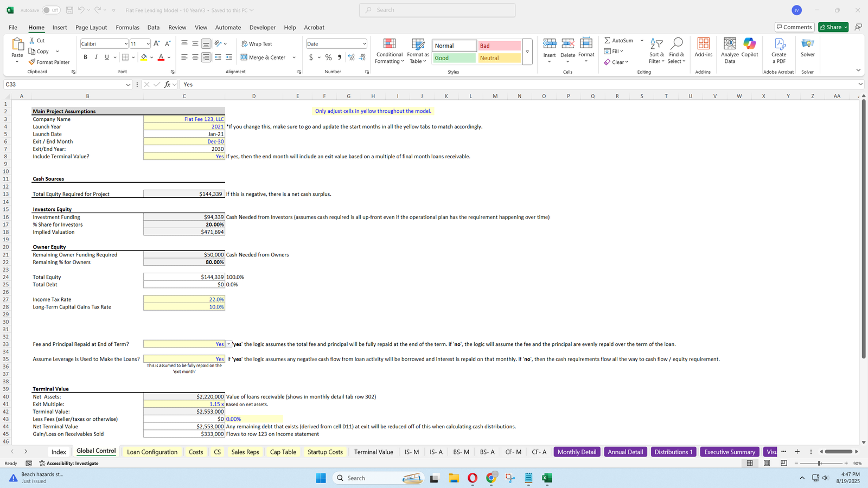Click the Solver add-in icon

(807, 44)
